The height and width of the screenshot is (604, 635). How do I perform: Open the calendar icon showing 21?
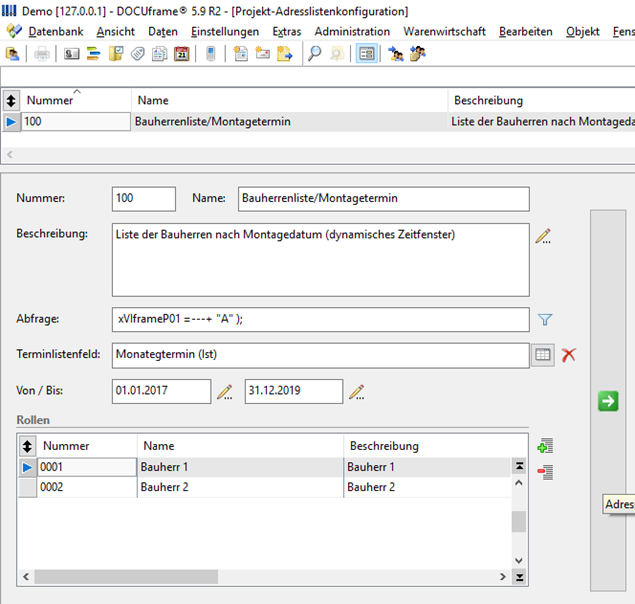click(181, 54)
